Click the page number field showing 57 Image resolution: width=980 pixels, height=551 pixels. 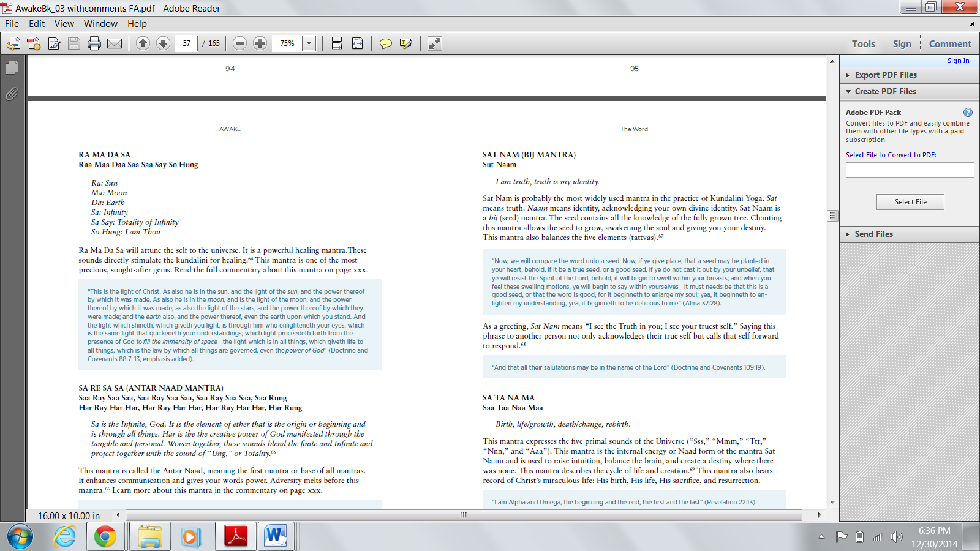[x=187, y=43]
